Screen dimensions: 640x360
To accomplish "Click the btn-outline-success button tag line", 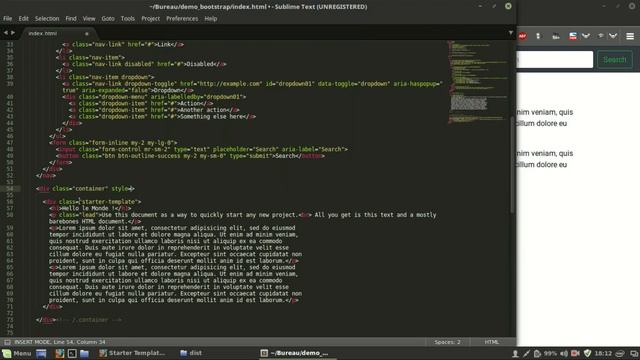I will click(190, 156).
